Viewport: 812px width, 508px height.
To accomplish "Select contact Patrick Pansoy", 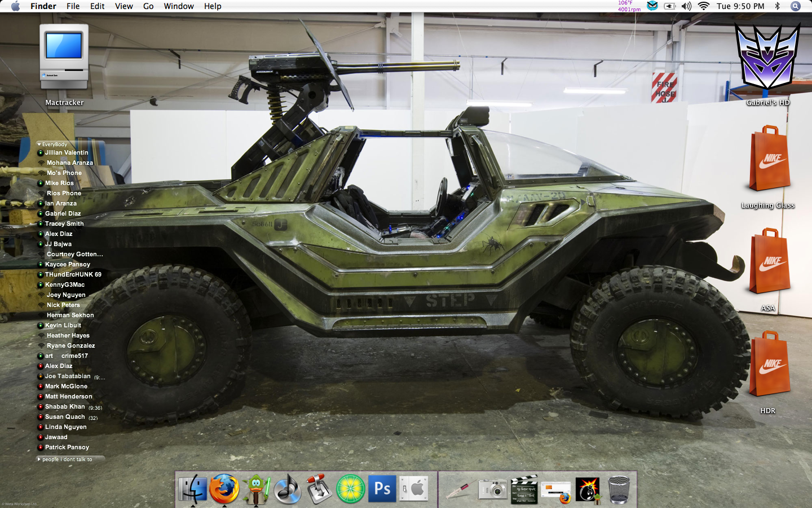I will pyautogui.click(x=67, y=447).
